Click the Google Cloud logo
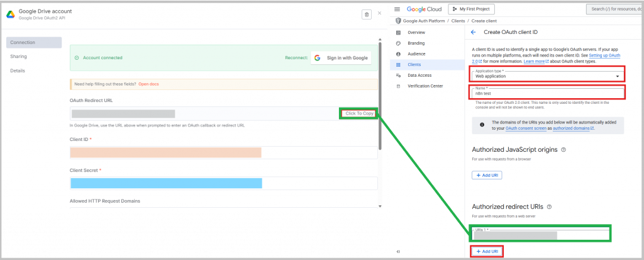This screenshot has width=644, height=260. click(425, 9)
